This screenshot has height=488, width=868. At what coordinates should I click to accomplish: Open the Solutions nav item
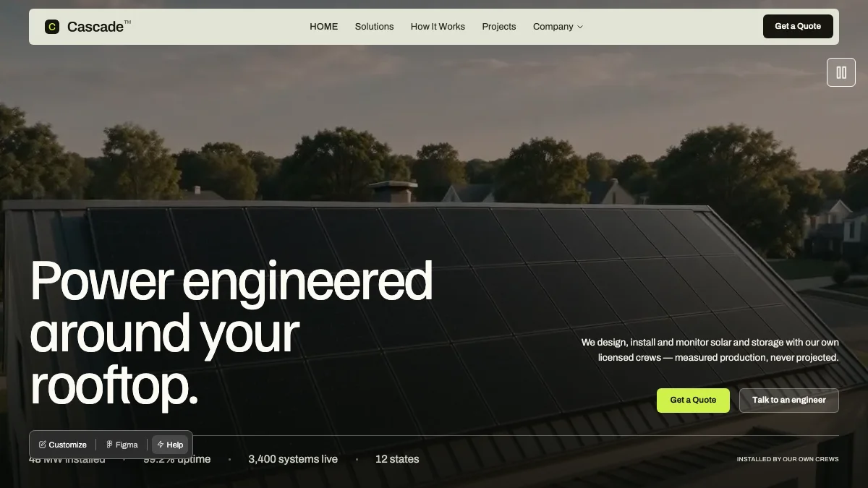(x=374, y=27)
